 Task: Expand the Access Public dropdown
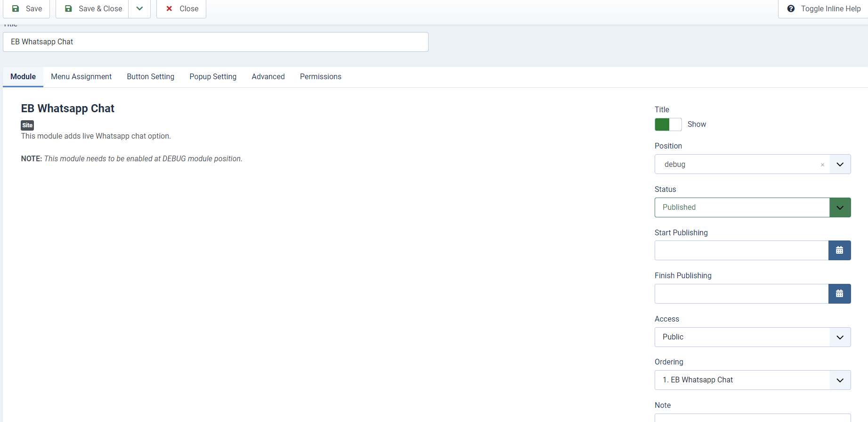tap(753, 337)
